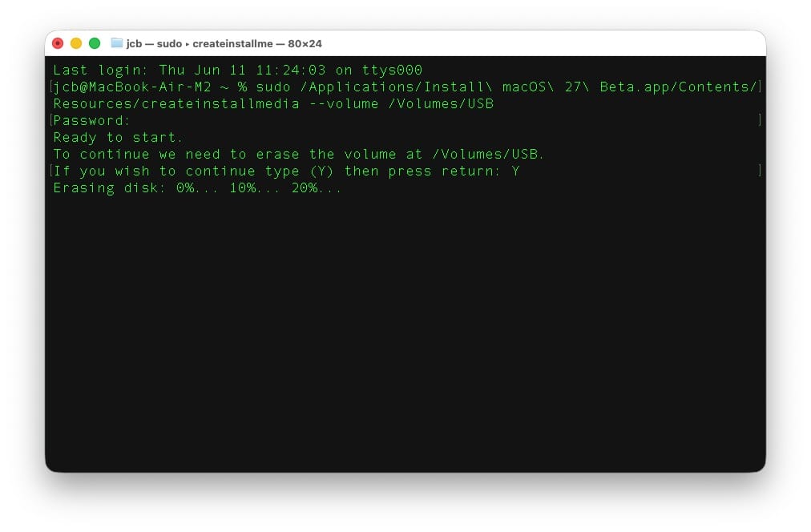
Task: Click the 'Erasing disk:' progress label
Action: click(x=110, y=188)
